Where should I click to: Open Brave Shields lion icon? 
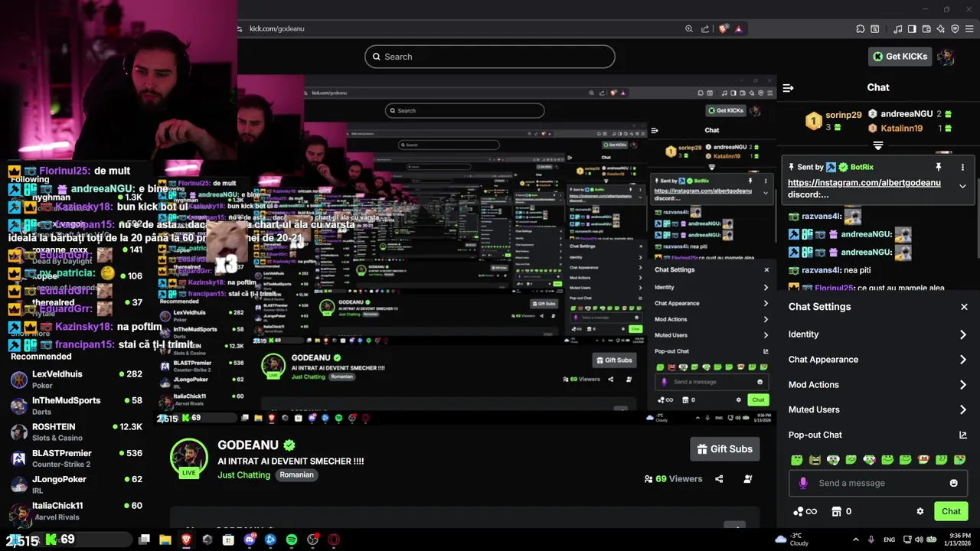coord(724,29)
